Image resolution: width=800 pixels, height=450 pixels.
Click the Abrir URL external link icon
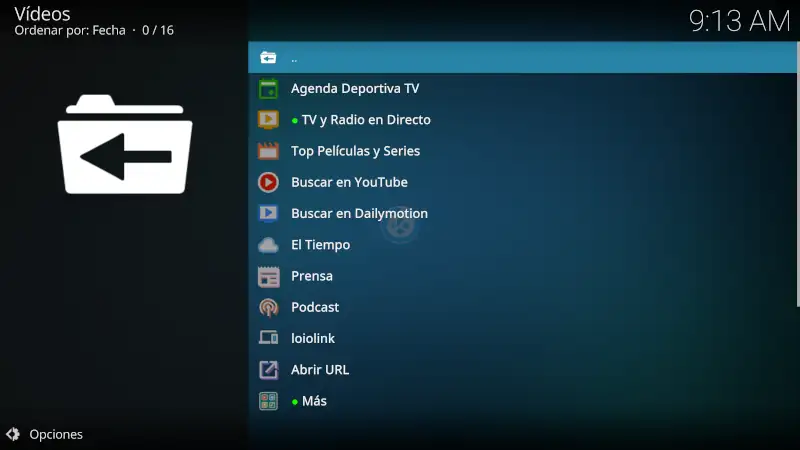click(x=268, y=370)
